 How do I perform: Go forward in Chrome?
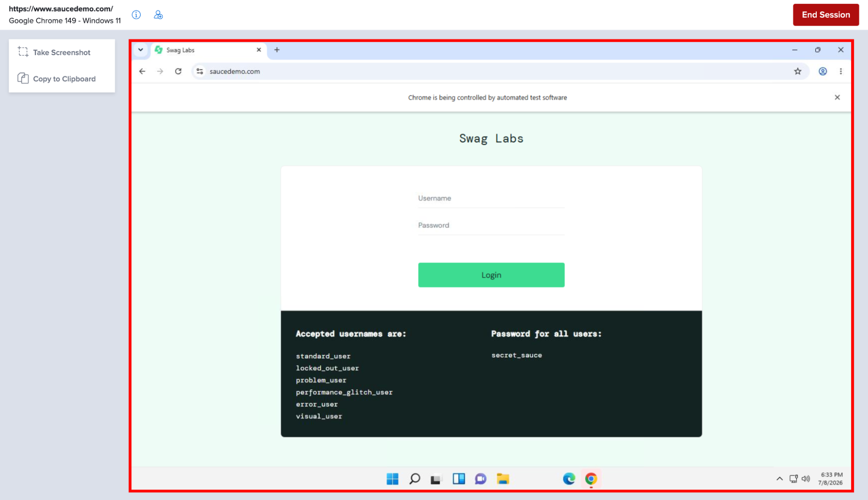pyautogui.click(x=160, y=71)
